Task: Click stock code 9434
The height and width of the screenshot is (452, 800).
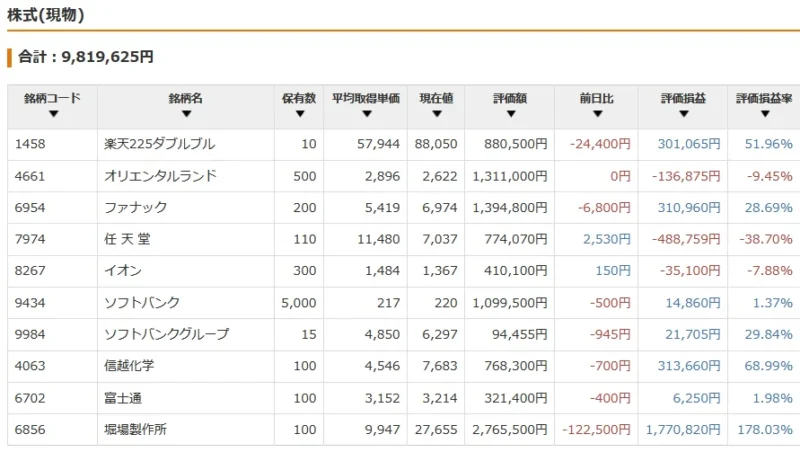Action: point(30,303)
